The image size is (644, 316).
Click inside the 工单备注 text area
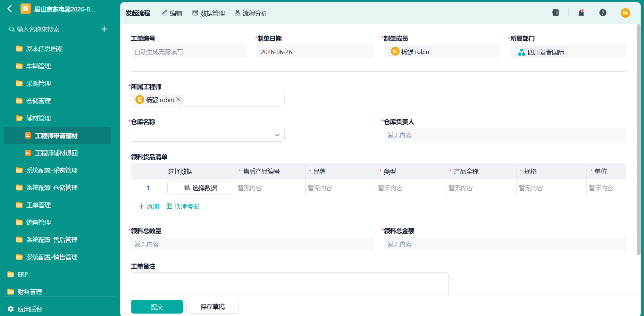pyautogui.click(x=290, y=284)
